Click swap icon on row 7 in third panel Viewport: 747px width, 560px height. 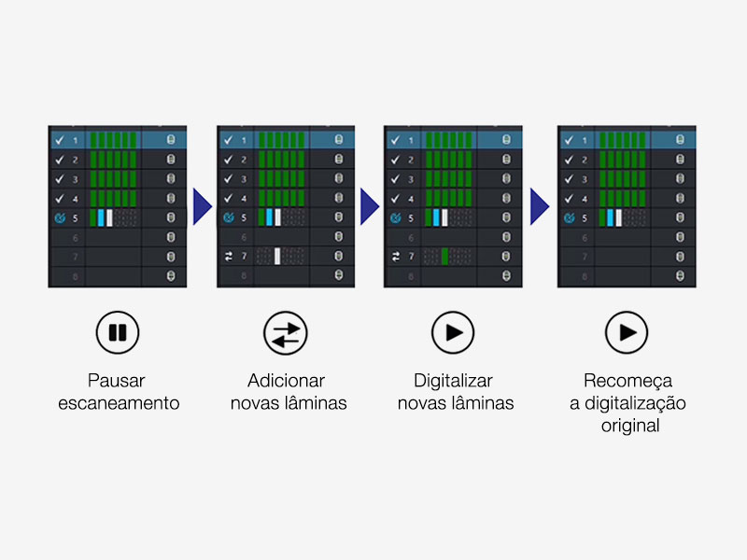(395, 257)
